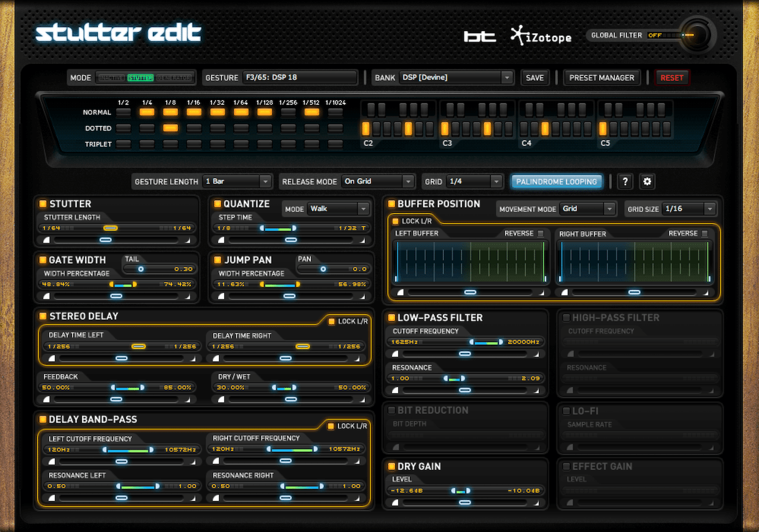Open the Grid dropdown set to 1/4

474,181
